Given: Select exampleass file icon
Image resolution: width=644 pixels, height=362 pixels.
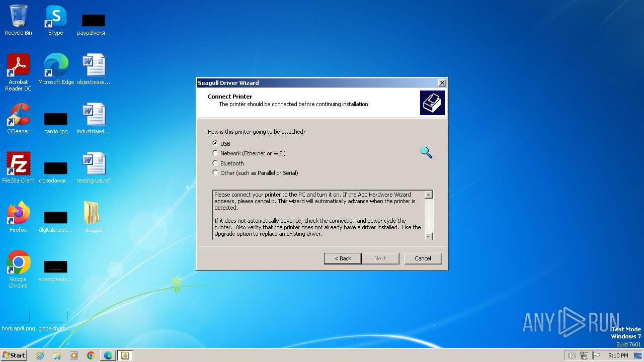Looking at the screenshot, I should [56, 271].
